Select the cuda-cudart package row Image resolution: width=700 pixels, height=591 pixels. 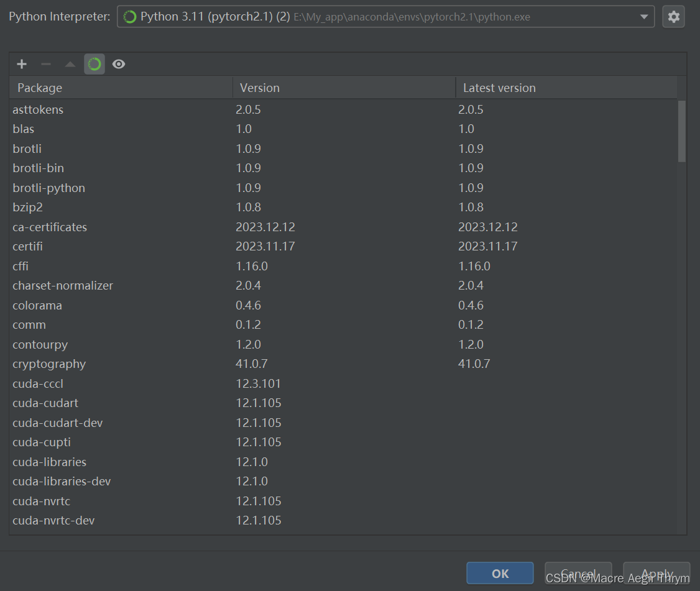tap(45, 403)
